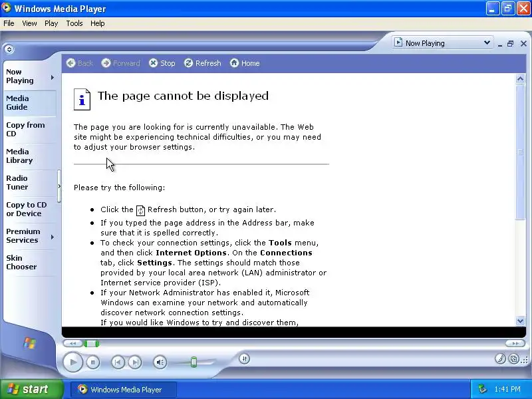Open the Radio Tuner tab
This screenshot has width=532, height=399.
pyautogui.click(x=30, y=182)
